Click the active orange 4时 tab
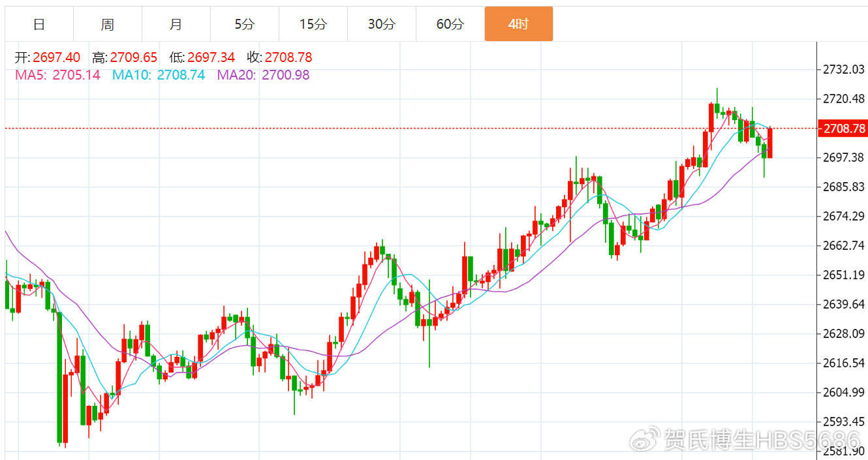The image size is (868, 460). (519, 24)
